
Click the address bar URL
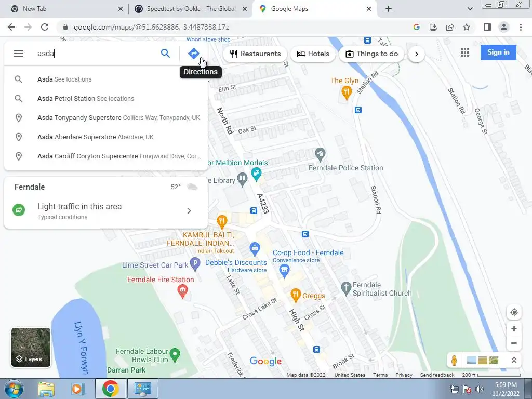coord(151,27)
